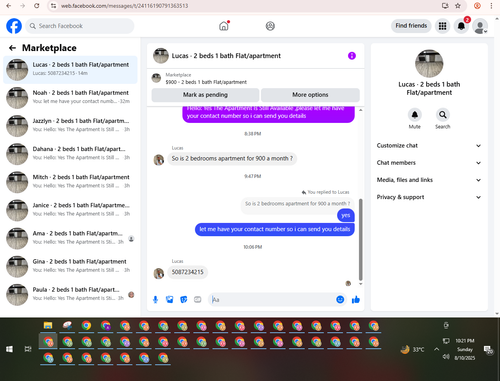Open the Facebook home logo
Image resolution: width=500 pixels, height=381 pixels.
[14, 26]
